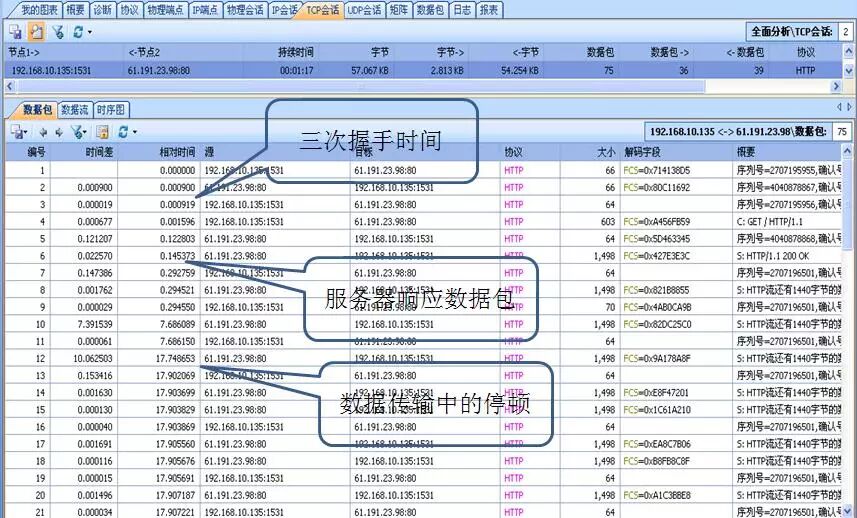Open the 诊断 tab

point(102,10)
